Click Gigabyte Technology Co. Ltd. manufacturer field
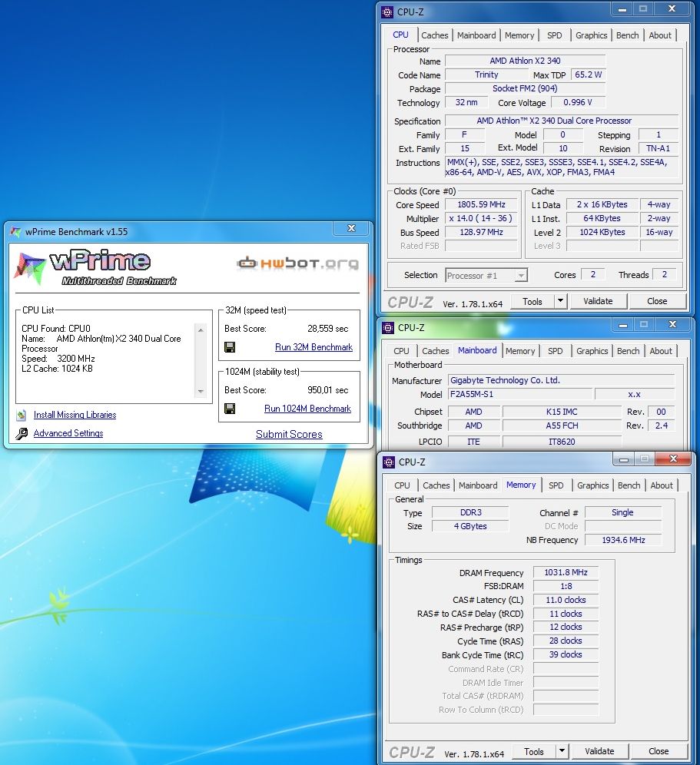The width and height of the screenshot is (700, 765). click(562, 380)
